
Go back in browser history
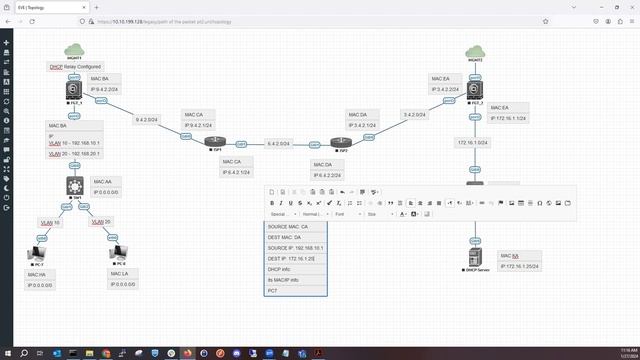8,21
